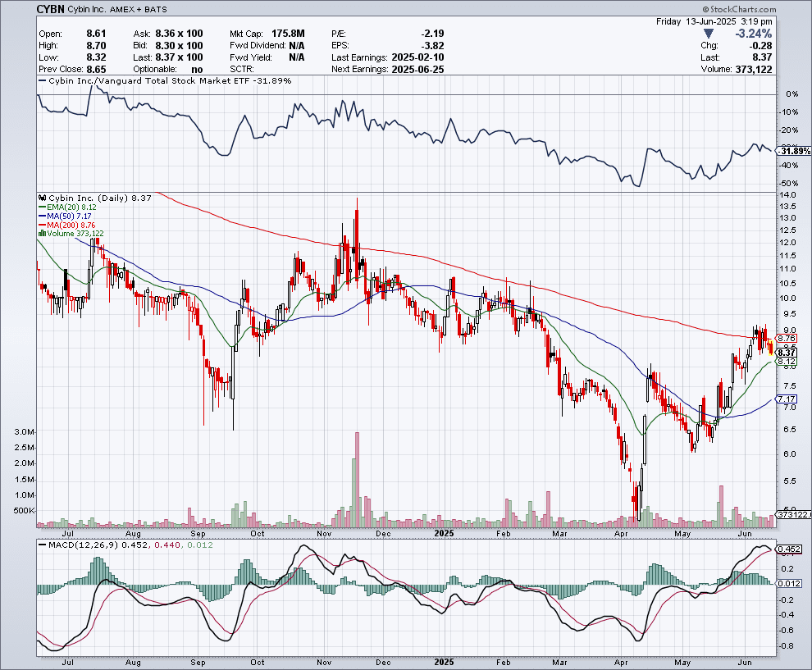Click the candlestick icon beside Cybin Inc. (Daily)
Image resolution: width=812 pixels, height=670 pixels.
[x=43, y=198]
